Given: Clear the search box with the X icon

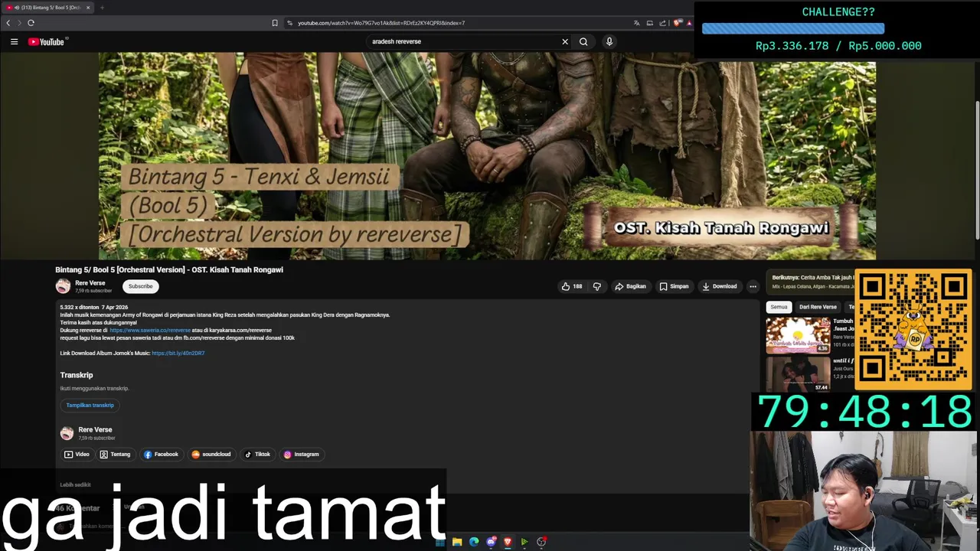Looking at the screenshot, I should click(565, 41).
